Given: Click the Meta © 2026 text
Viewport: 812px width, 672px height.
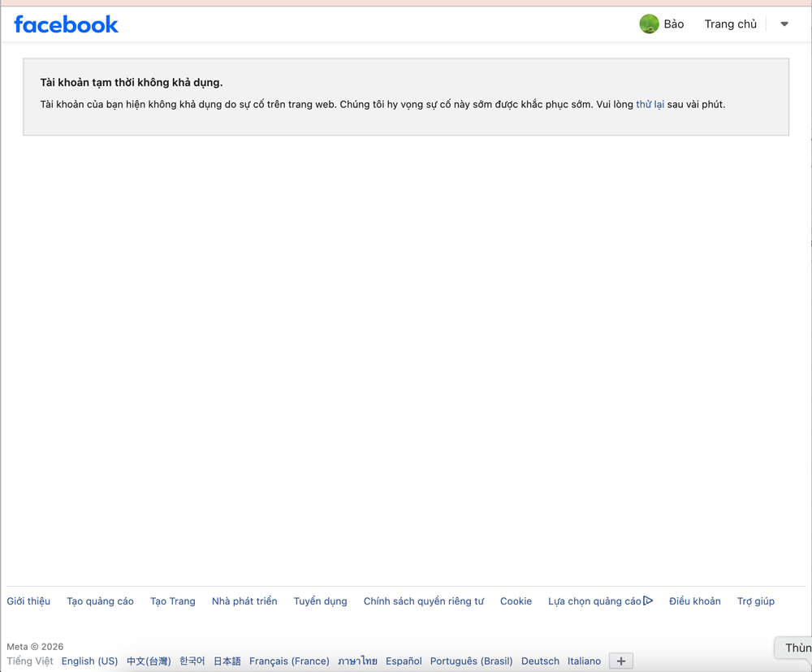Looking at the screenshot, I should point(35,647).
